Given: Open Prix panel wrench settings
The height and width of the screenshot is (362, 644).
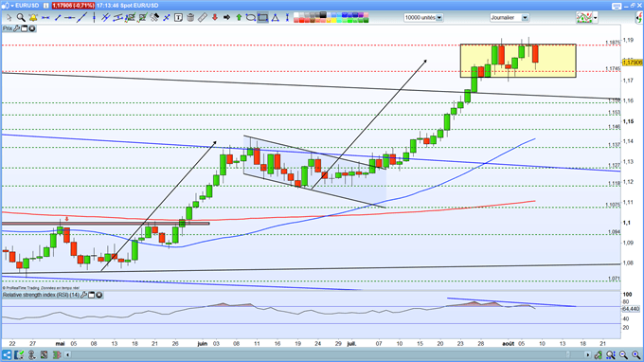Looking at the screenshot, I should (16, 28).
